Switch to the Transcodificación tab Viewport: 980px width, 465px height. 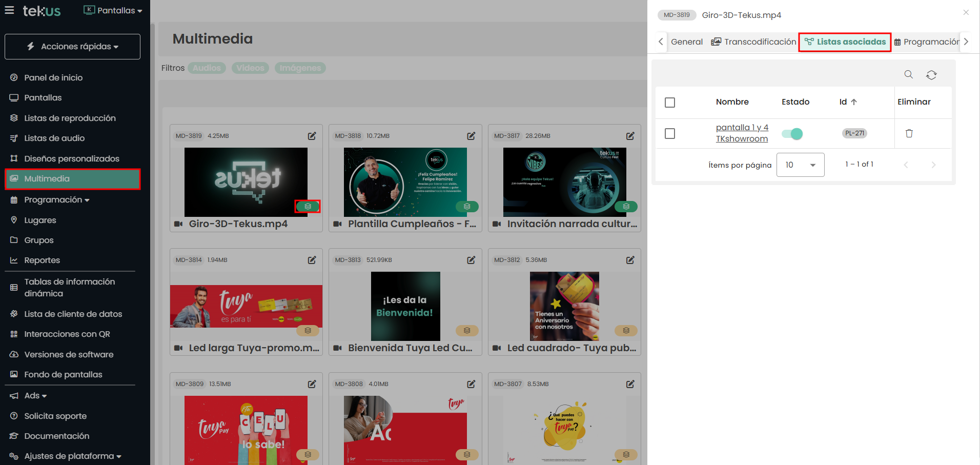pyautogui.click(x=753, y=42)
